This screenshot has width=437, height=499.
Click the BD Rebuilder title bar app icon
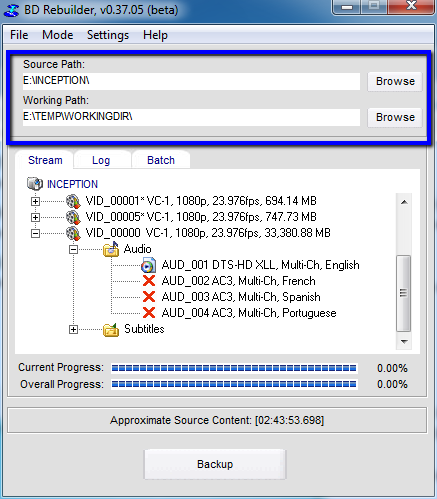11,9
